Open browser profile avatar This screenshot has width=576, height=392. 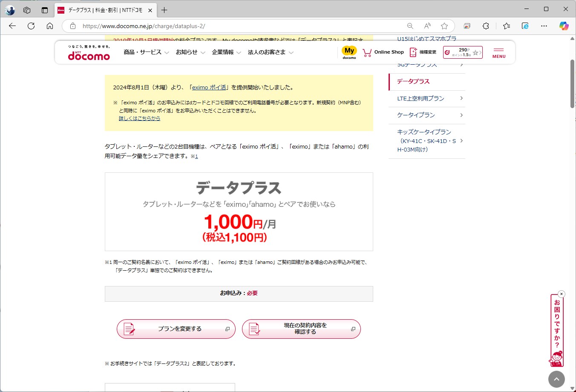pyautogui.click(x=10, y=10)
